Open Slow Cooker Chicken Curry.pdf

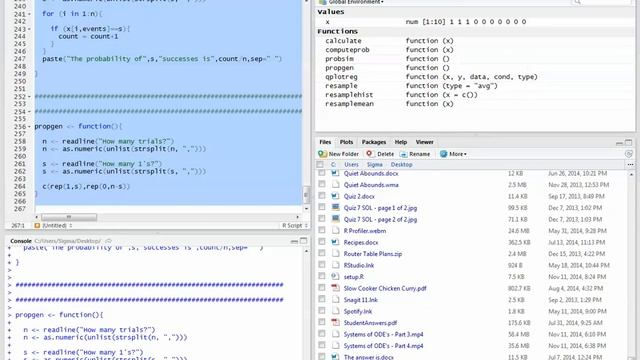coord(384,288)
